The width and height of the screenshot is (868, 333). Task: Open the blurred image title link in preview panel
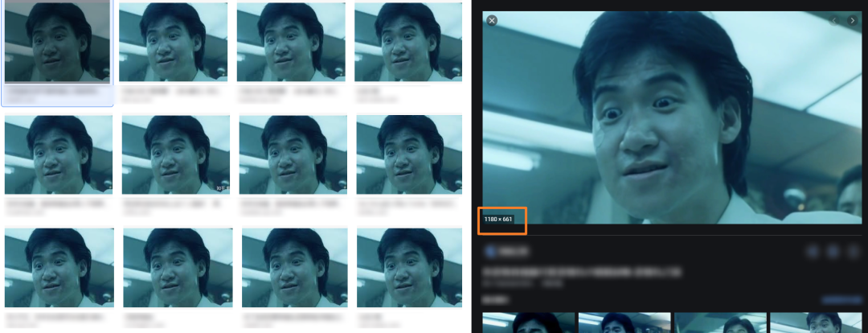[x=581, y=272]
